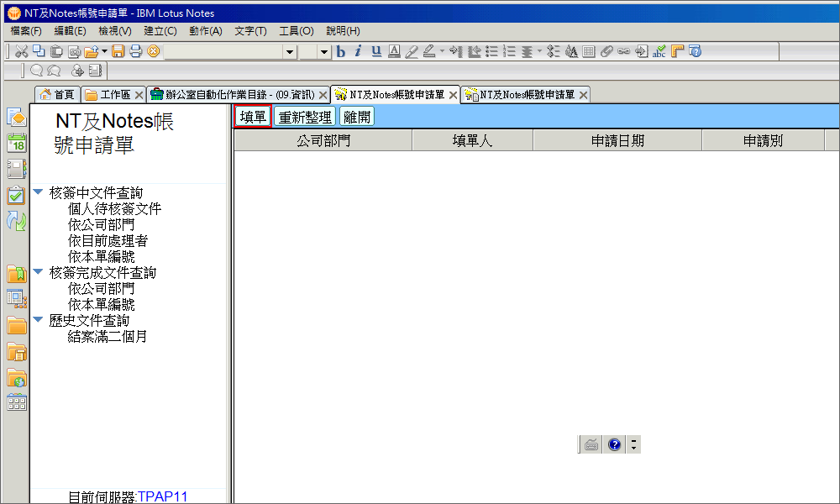Open 結案滿二個月 view
840x504 pixels.
[x=108, y=336]
